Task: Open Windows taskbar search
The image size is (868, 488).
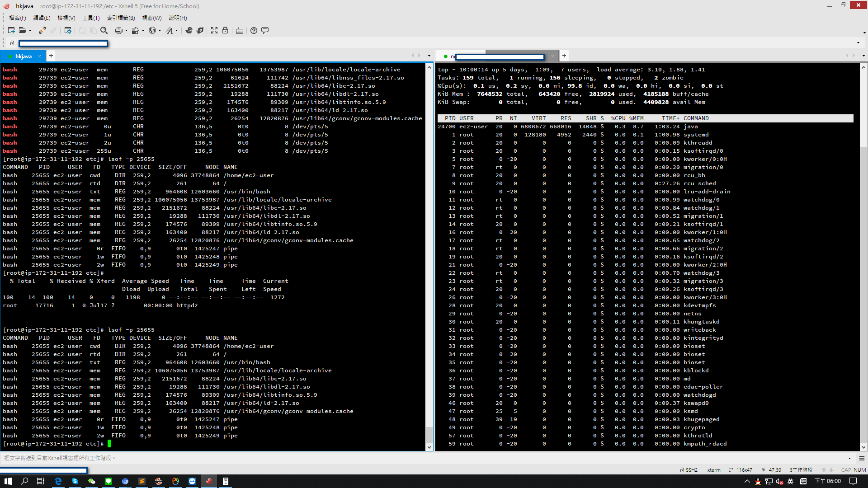Action: tap(24, 481)
